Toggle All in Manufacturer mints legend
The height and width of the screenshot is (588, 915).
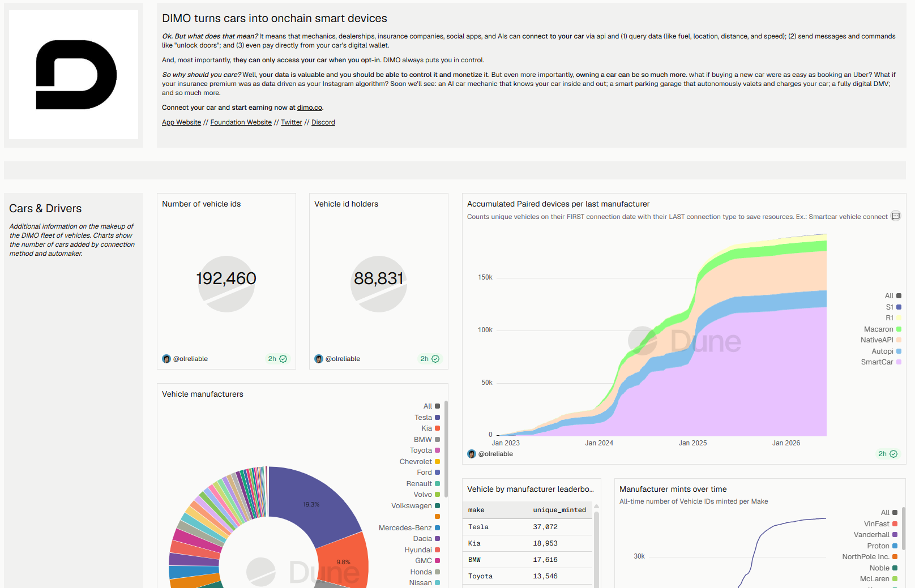[x=889, y=513]
